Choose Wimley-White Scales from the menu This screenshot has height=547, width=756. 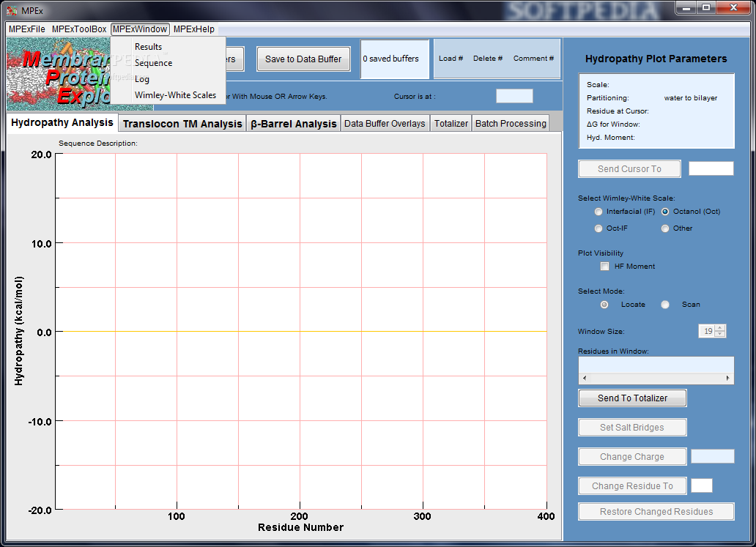175,95
